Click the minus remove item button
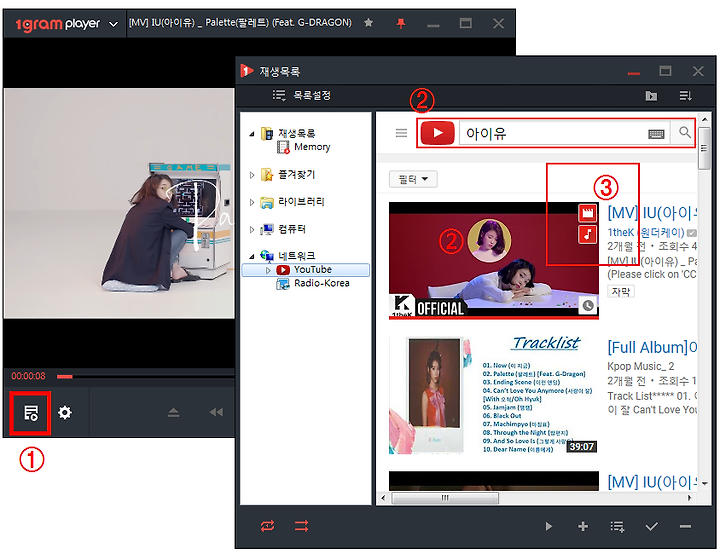 (685, 526)
